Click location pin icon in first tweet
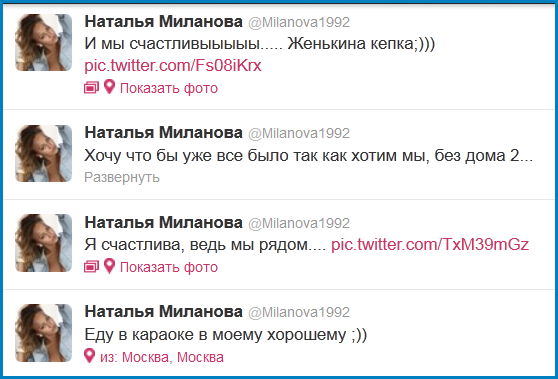The width and height of the screenshot is (558, 379). [x=109, y=87]
